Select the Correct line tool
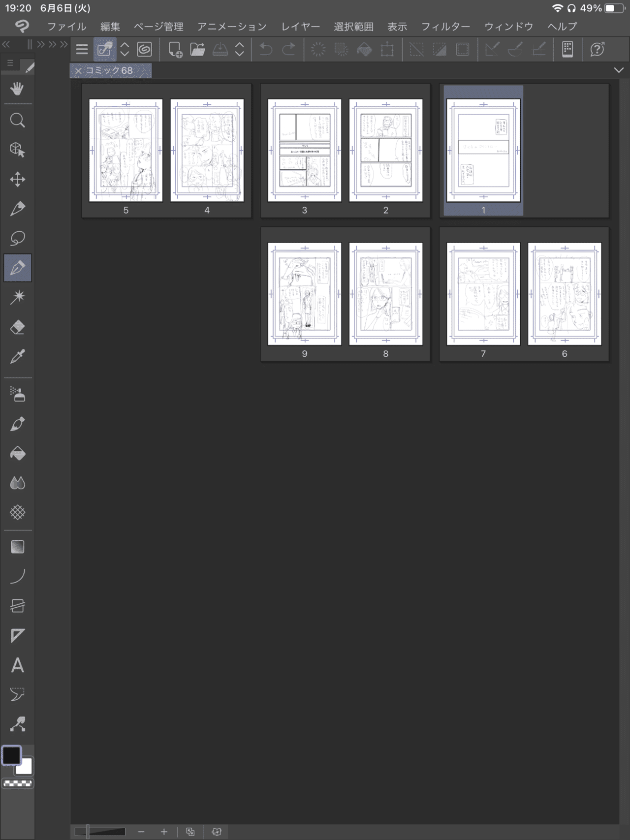This screenshot has width=630, height=840. click(17, 724)
